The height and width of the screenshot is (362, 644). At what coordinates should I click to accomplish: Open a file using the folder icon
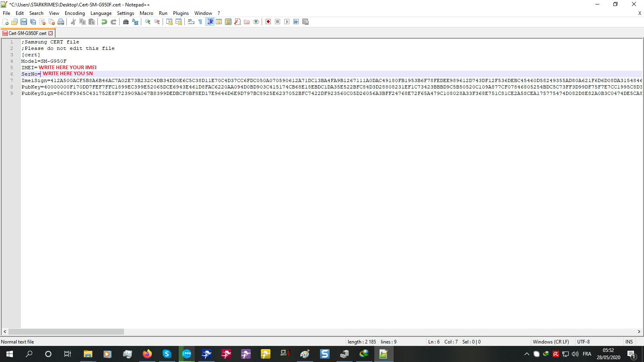click(x=14, y=22)
